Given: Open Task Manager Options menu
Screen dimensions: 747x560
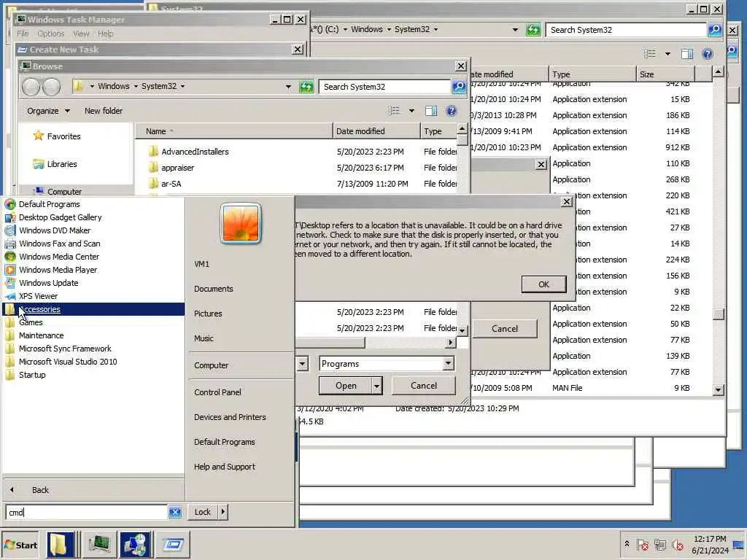Looking at the screenshot, I should click(x=50, y=34).
